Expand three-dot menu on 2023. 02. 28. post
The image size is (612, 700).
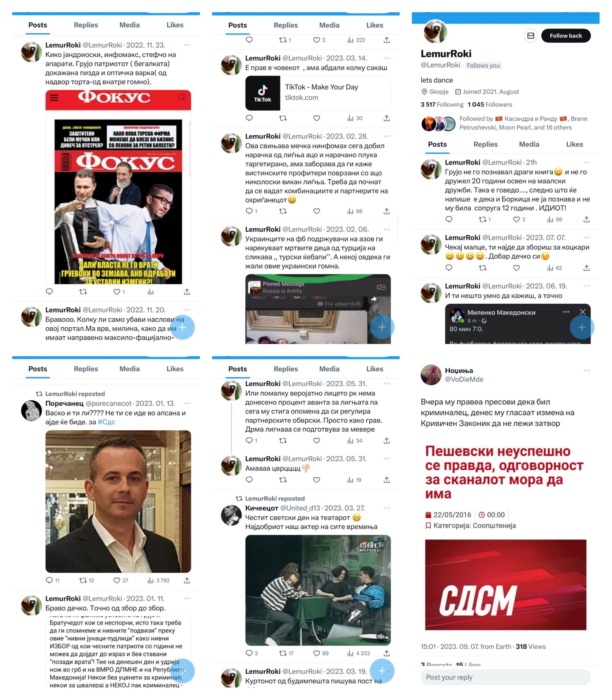pos(387,136)
